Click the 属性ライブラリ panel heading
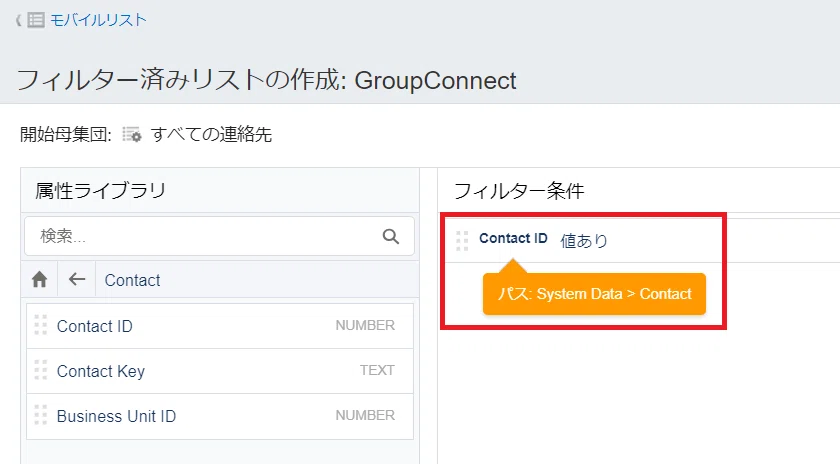The width and height of the screenshot is (840, 464). click(x=101, y=191)
